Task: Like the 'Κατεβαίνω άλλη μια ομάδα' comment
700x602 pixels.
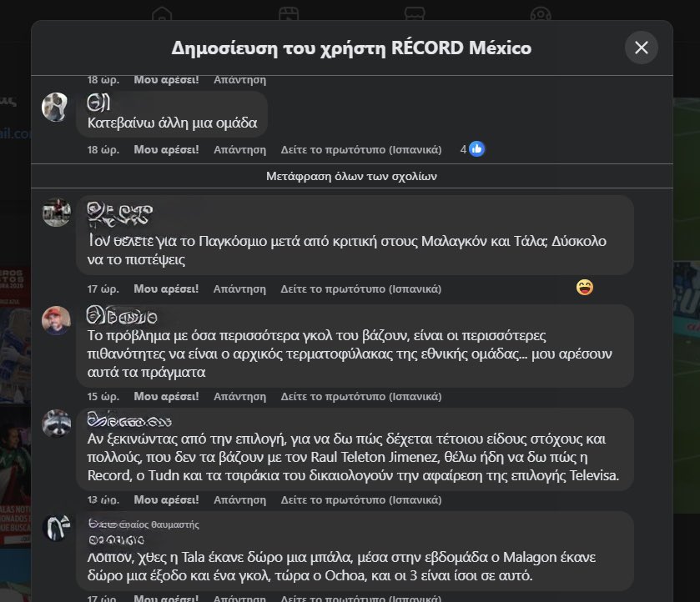Action: (x=166, y=149)
